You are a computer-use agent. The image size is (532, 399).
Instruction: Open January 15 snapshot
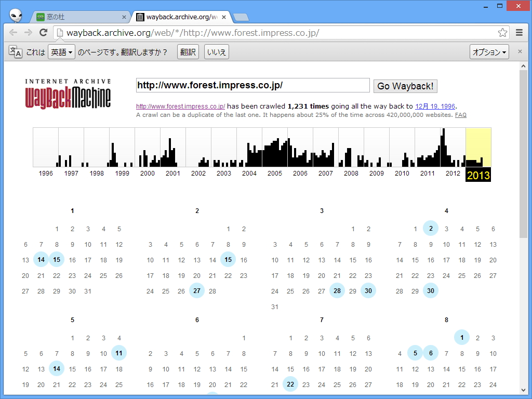pos(57,260)
